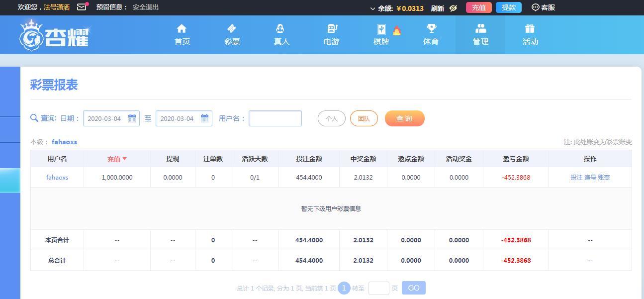Screen dimensions: 644x299
Task: Open the fahaoxs username link
Action: pos(57,177)
